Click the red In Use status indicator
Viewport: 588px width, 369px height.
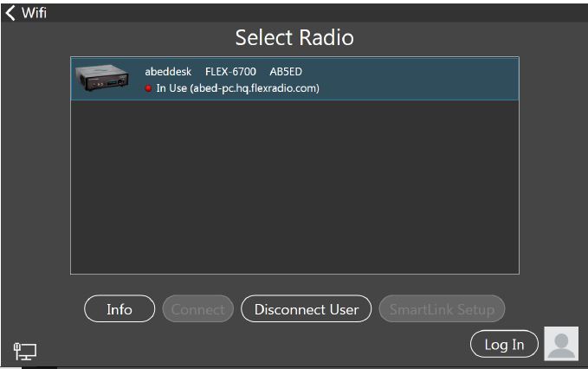click(x=148, y=88)
